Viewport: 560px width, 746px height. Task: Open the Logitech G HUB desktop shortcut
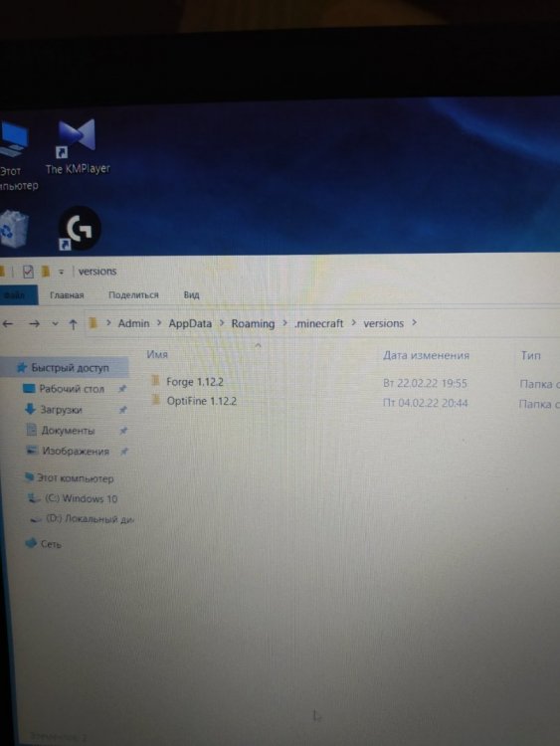coord(79,229)
